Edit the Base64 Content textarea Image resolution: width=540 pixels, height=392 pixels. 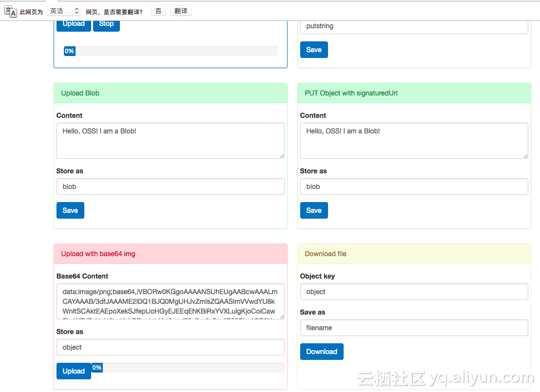coord(171,301)
